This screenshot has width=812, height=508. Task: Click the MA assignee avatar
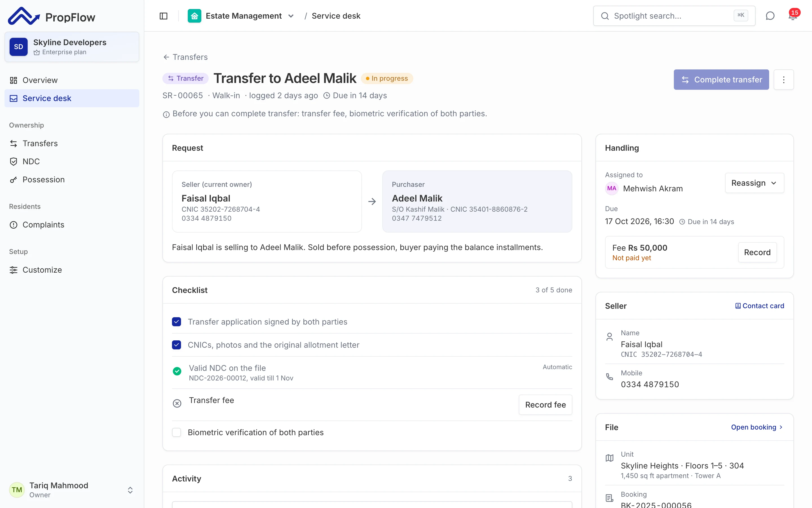coord(611,189)
